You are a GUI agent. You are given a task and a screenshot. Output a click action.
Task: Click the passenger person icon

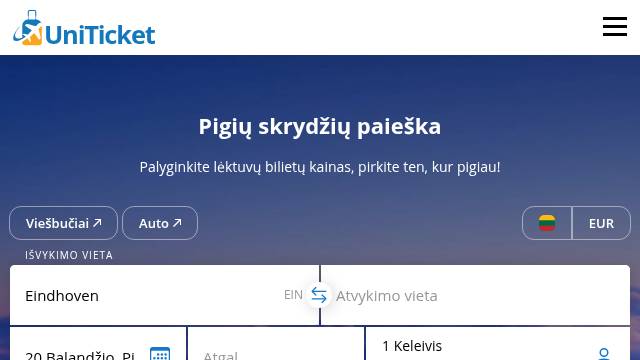click(604, 354)
